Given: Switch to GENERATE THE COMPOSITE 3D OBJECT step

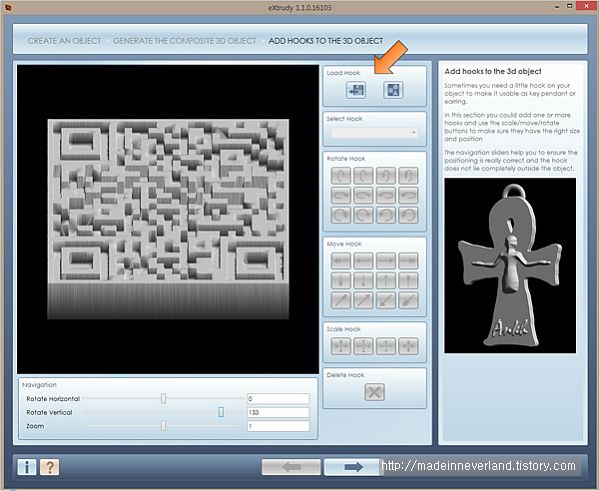Looking at the screenshot, I should pos(184,41).
